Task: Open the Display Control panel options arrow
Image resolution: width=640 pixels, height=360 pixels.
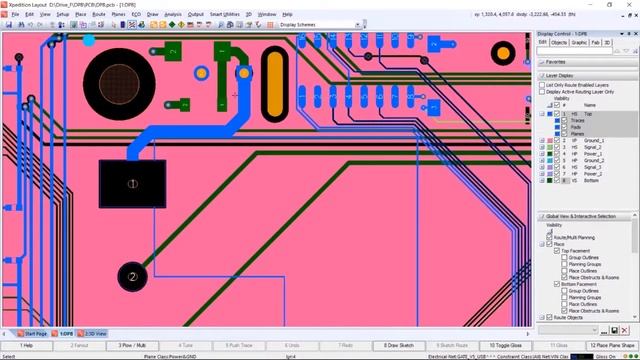Action: 622,34
